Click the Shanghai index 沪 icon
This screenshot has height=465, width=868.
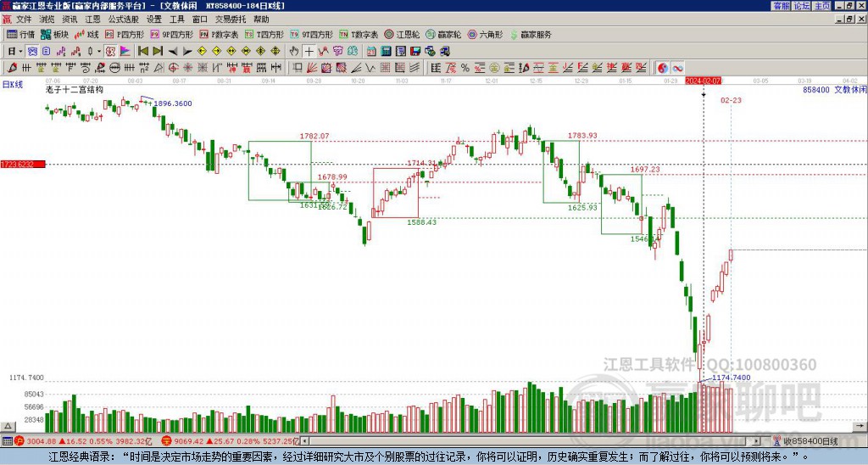click(x=19, y=441)
